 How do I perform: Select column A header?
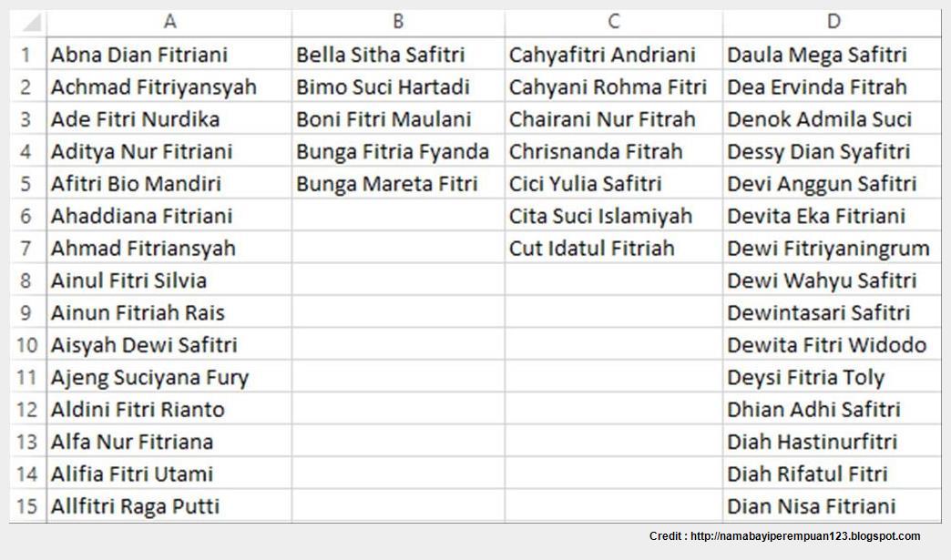(x=169, y=23)
